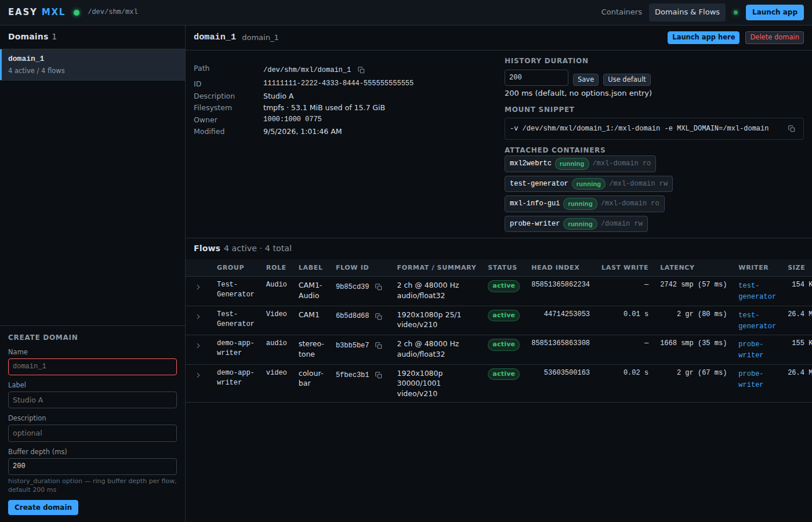Delete the domain_1 domain
The width and height of the screenshot is (812, 522).
click(774, 37)
